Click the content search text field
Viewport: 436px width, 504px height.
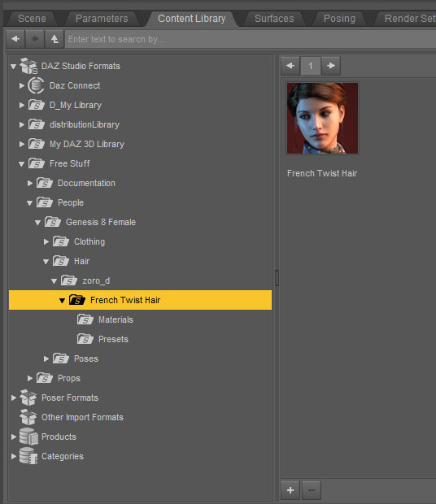251,39
